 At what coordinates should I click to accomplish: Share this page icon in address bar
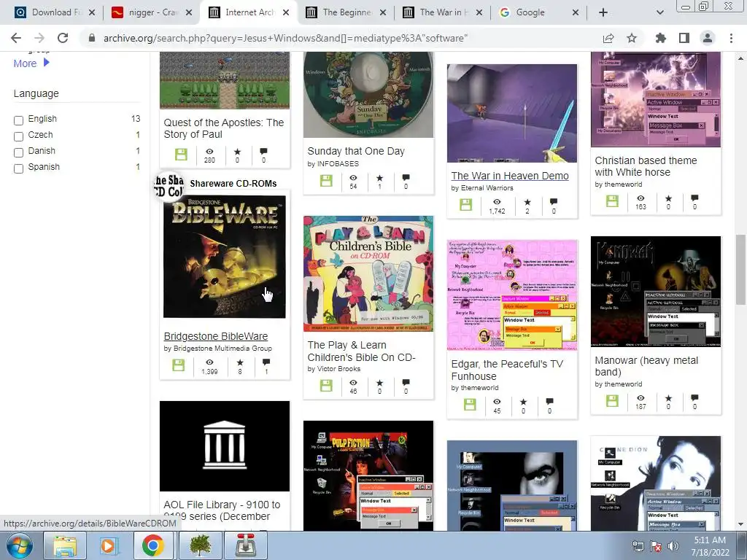click(x=608, y=38)
